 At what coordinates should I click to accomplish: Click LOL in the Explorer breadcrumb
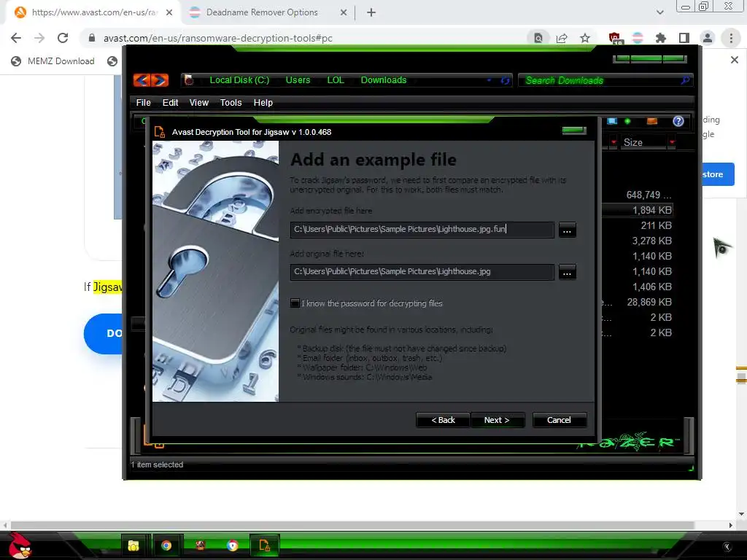[x=336, y=80]
